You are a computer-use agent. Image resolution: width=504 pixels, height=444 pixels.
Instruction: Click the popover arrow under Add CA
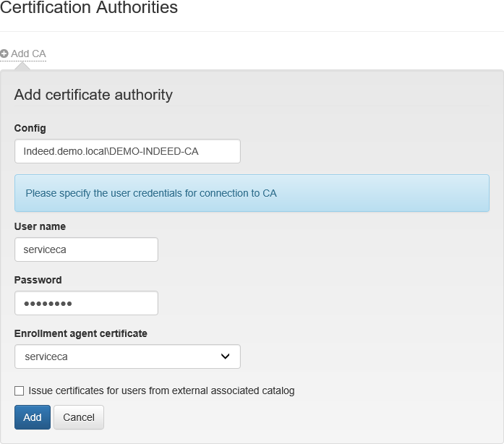tap(23, 66)
